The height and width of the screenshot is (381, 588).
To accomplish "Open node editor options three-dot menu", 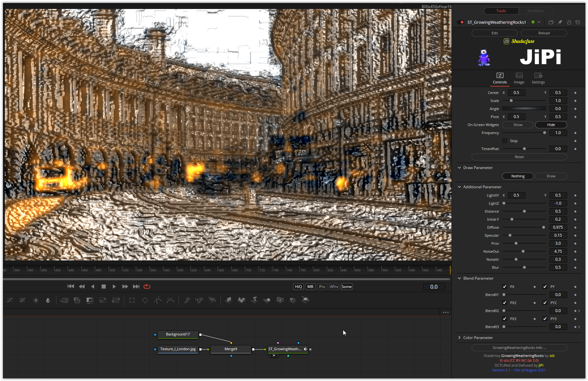I will pos(446,312).
